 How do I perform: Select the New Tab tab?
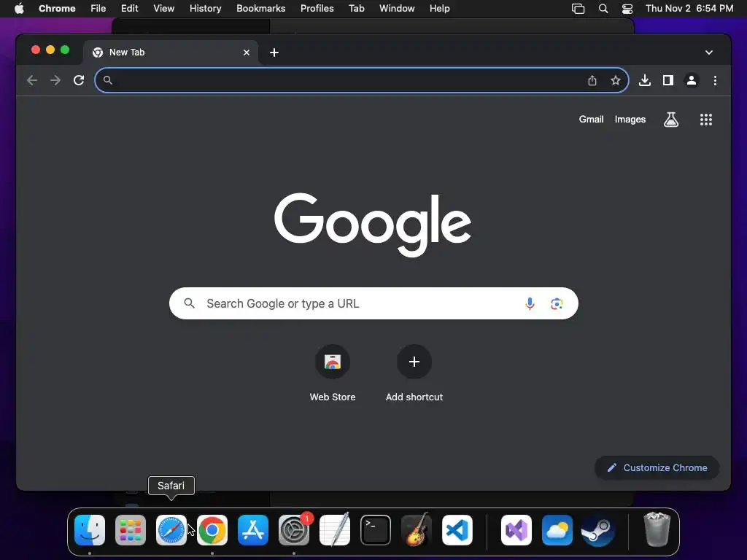click(x=171, y=52)
